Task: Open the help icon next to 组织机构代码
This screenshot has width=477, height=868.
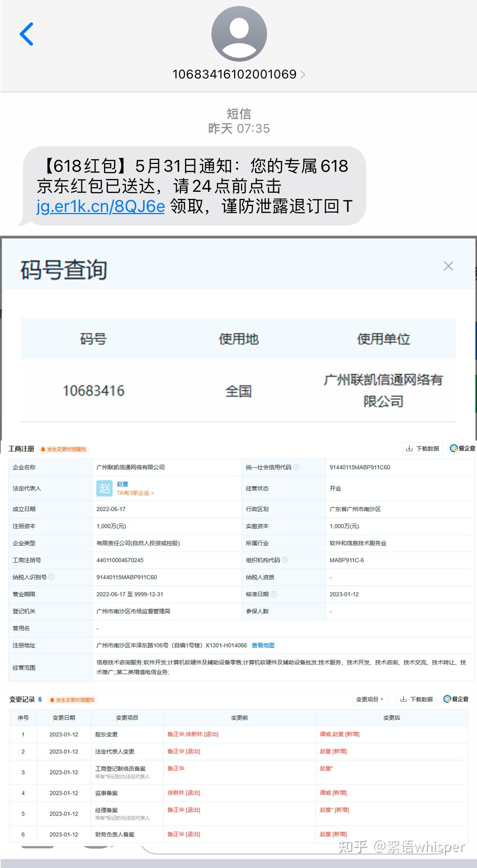Action: (x=285, y=560)
